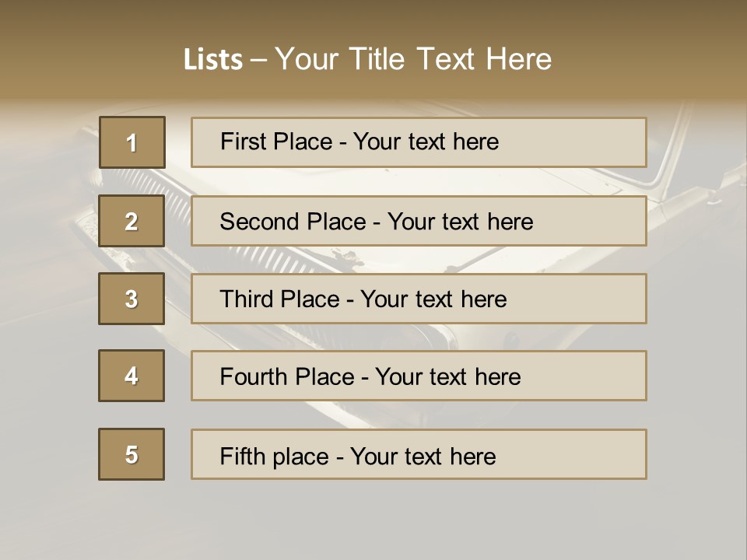Select the number 1 box
Screen dimensions: 747x560
click(132, 142)
